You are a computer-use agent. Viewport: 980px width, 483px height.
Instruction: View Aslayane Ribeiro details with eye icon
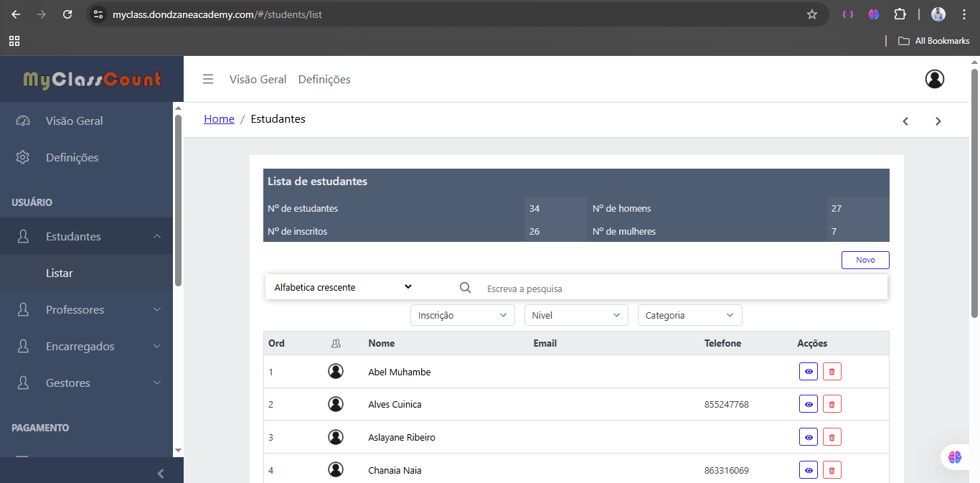pos(809,437)
